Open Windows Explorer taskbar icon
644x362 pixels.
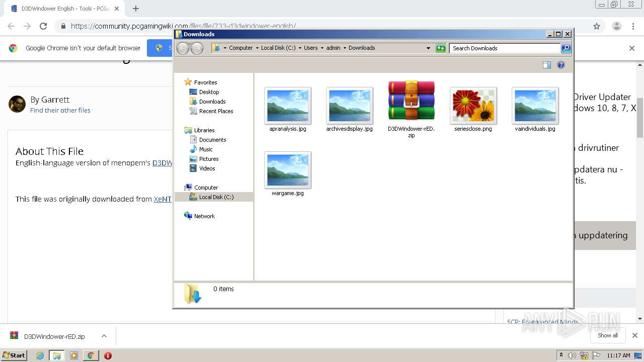pos(57,355)
